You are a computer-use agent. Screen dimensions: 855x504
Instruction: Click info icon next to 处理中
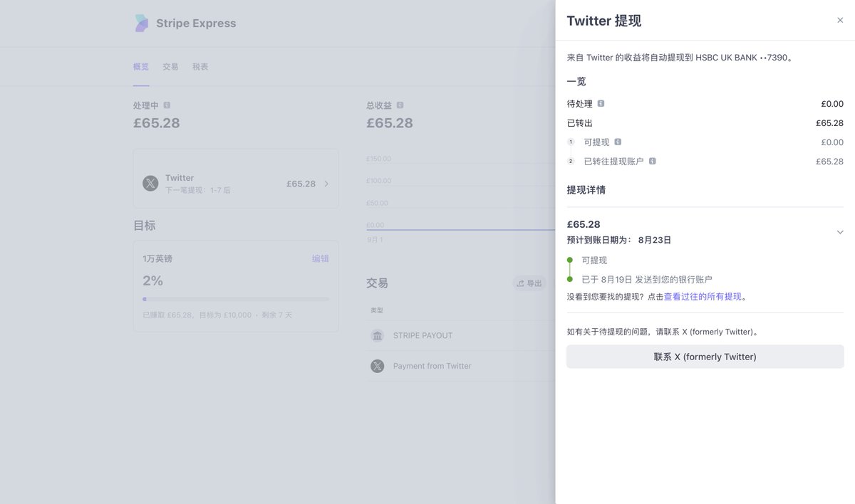click(167, 105)
